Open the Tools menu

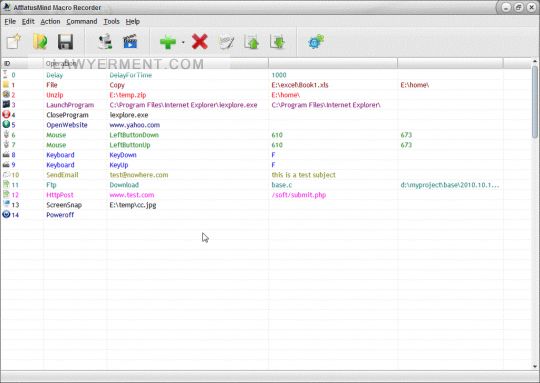pyautogui.click(x=111, y=21)
